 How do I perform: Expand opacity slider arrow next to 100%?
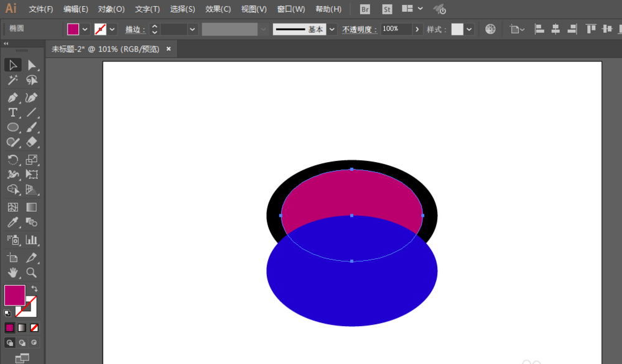(417, 29)
